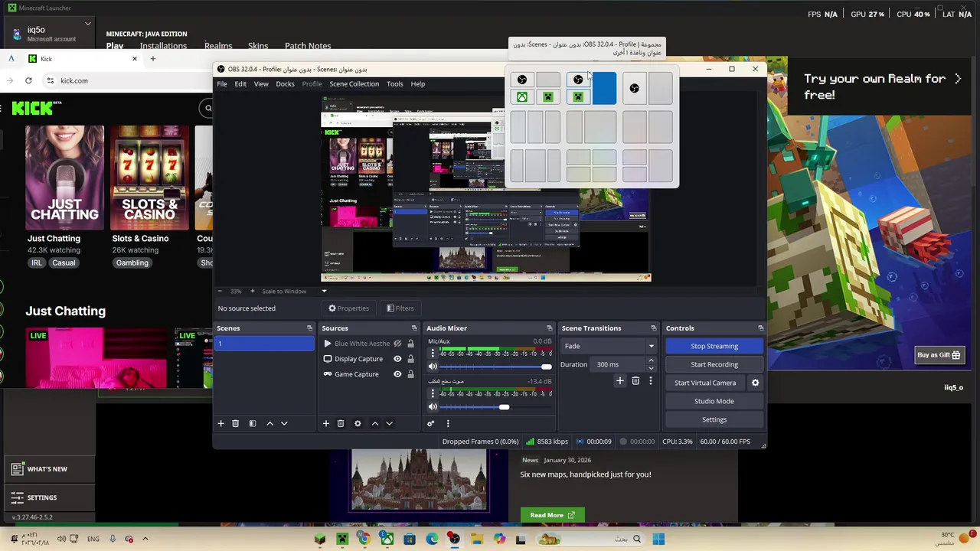Viewport: 980px width, 551px height.
Task: Open virtual camera settings gear
Action: 755,383
